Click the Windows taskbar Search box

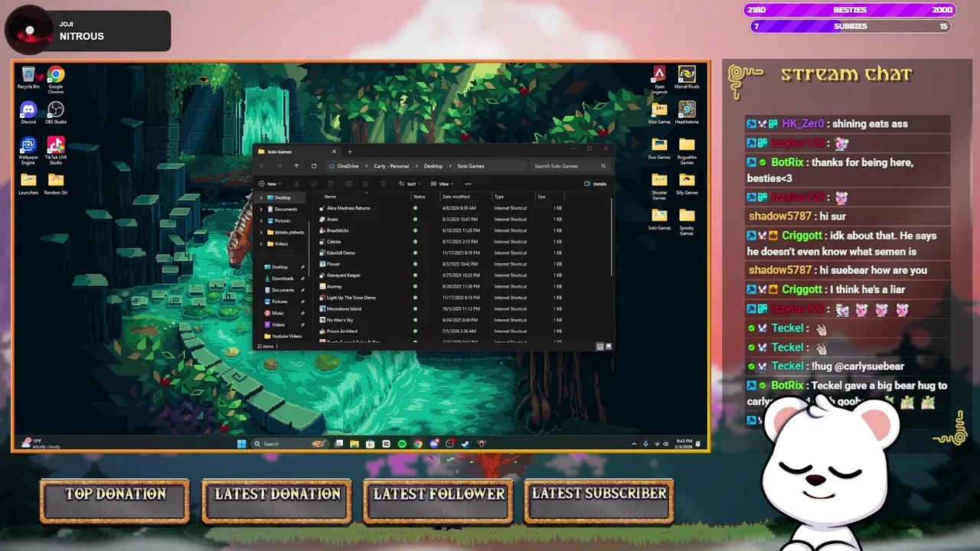pos(290,444)
